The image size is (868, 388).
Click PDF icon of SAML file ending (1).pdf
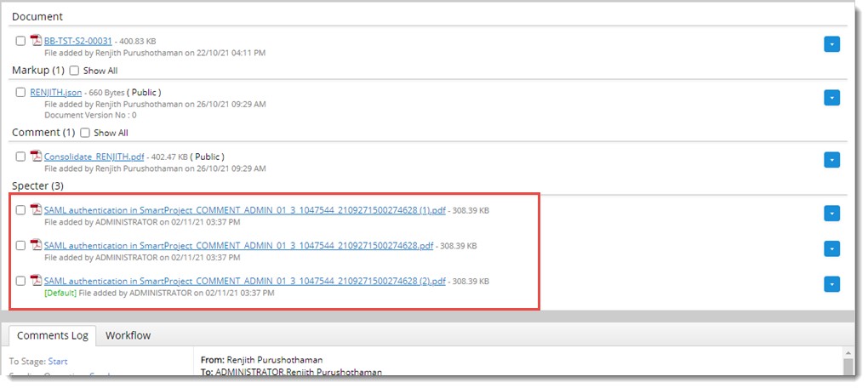coord(36,209)
